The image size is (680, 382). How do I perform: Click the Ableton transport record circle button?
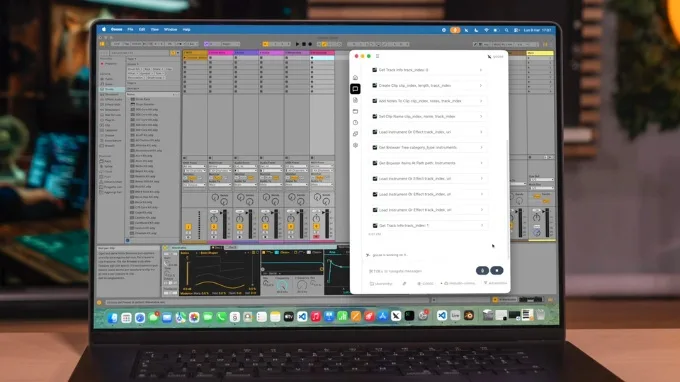pos(310,44)
